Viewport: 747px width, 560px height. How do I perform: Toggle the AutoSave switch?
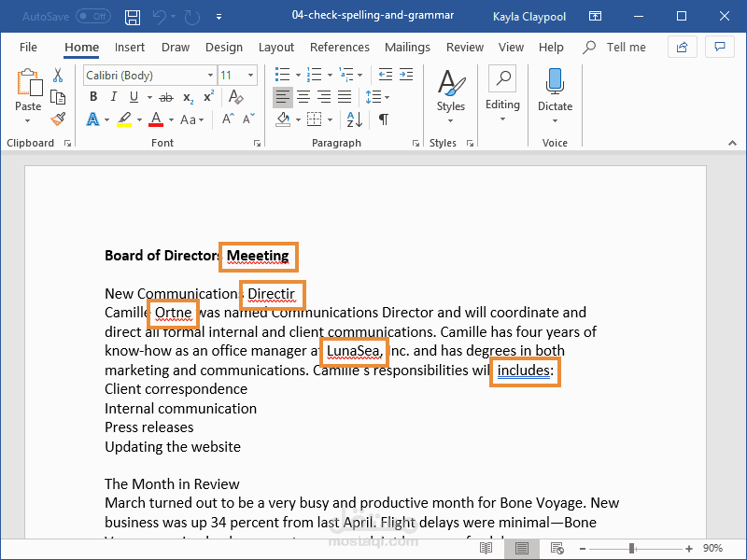coord(94,17)
